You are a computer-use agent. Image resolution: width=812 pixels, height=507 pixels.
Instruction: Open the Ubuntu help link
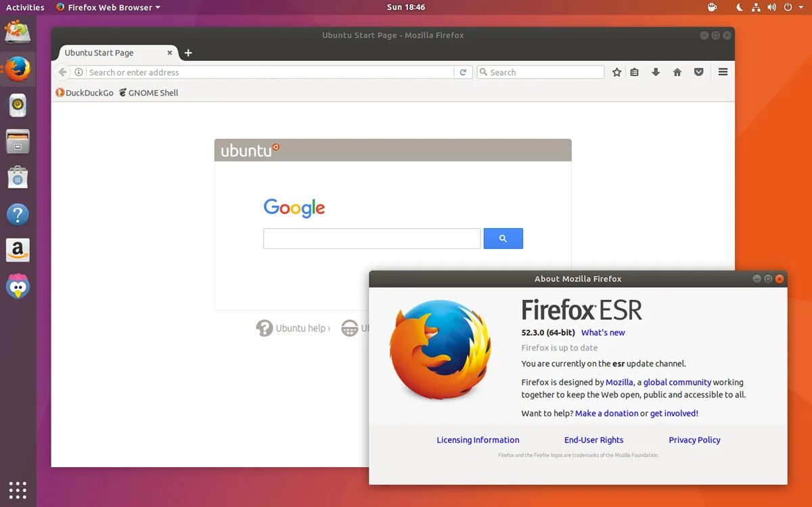point(294,328)
